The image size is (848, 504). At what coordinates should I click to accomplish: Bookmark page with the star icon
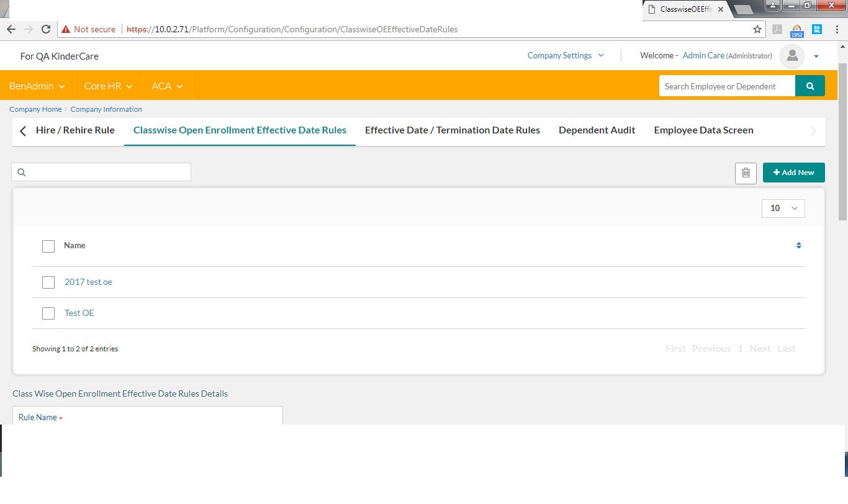click(757, 29)
